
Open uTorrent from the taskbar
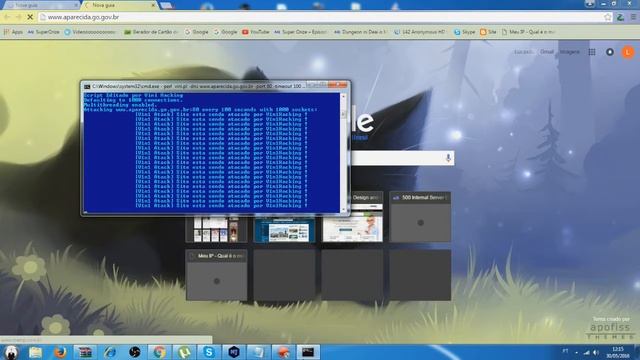[184, 352]
